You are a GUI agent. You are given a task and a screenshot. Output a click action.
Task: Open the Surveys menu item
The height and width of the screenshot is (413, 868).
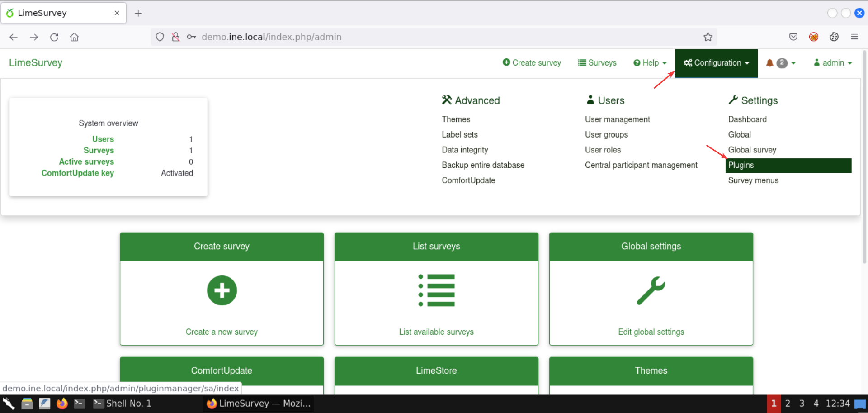point(597,63)
